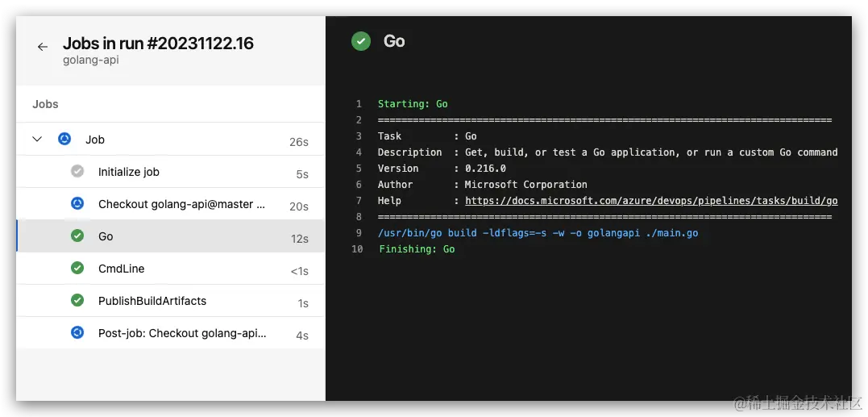Click the PublishBuildArtifacts green check icon
This screenshot has width=868, height=417.
tap(77, 301)
